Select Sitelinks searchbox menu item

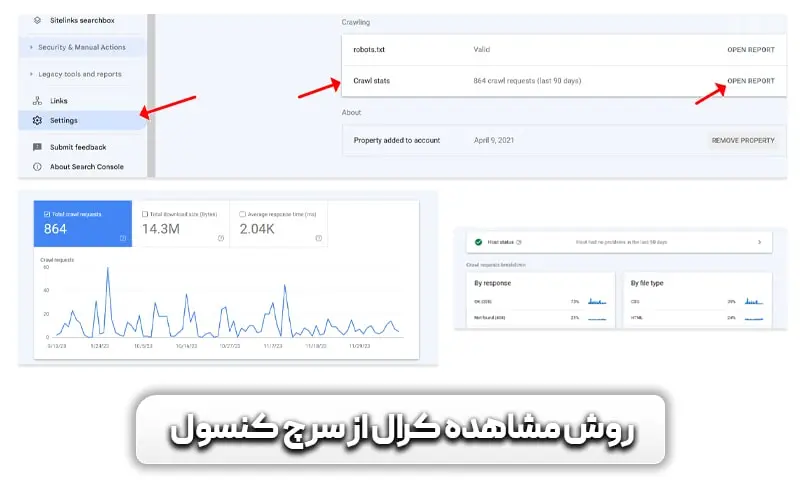click(83, 20)
